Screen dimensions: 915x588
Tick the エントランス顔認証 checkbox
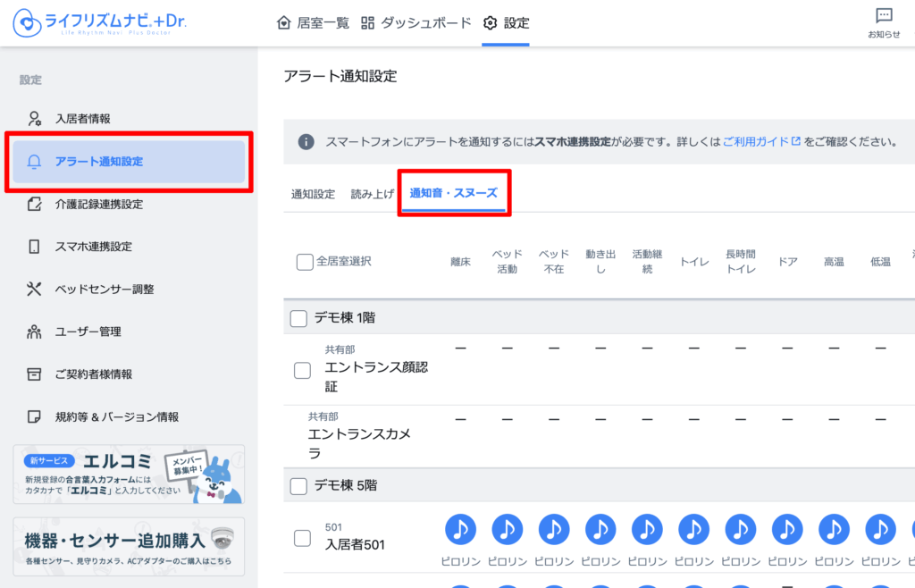303,370
